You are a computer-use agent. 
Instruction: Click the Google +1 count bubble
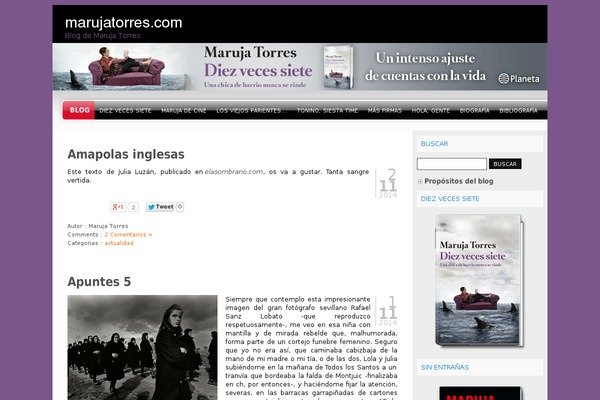coord(133,207)
